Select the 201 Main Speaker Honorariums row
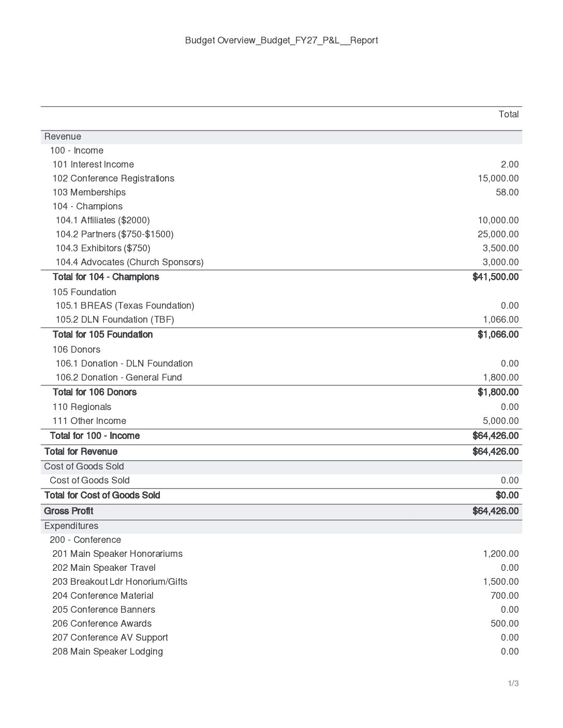Image resolution: width=563 pixels, height=728 pixels. coord(281,554)
